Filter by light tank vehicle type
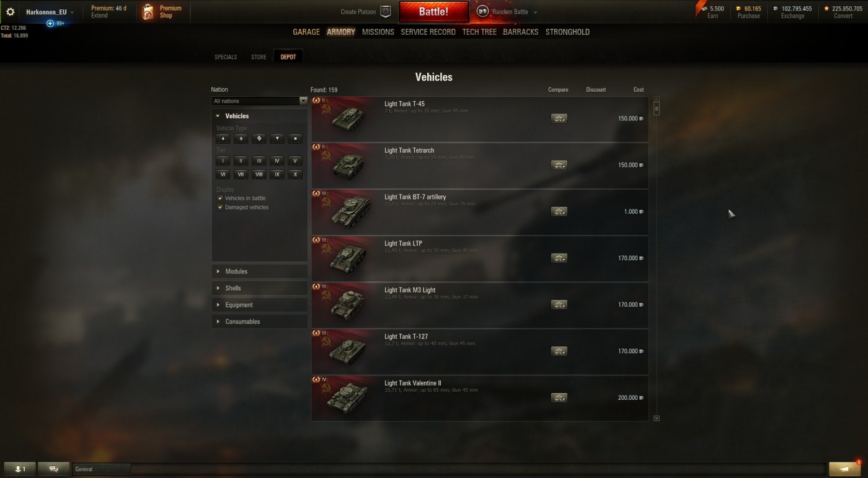The width and height of the screenshot is (868, 478). coord(223,138)
